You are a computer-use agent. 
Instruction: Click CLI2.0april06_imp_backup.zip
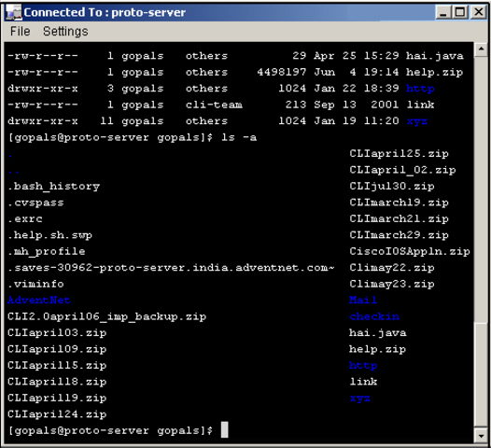tap(106, 316)
